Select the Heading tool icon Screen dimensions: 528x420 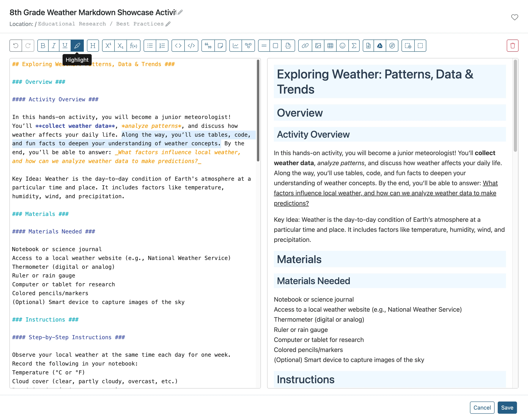[93, 46]
